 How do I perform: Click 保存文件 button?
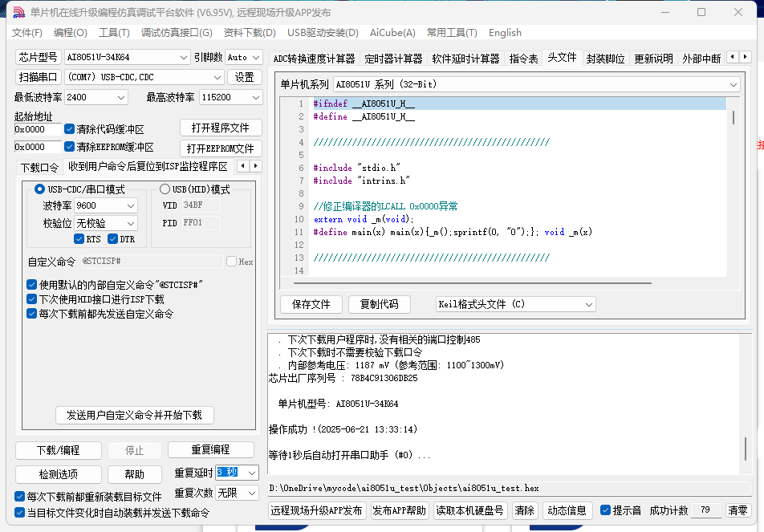(x=311, y=304)
